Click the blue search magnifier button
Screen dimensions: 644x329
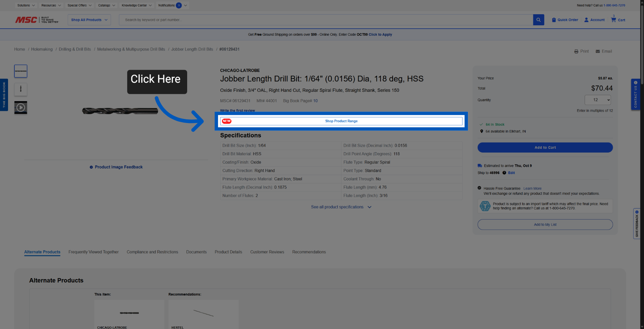(x=538, y=20)
